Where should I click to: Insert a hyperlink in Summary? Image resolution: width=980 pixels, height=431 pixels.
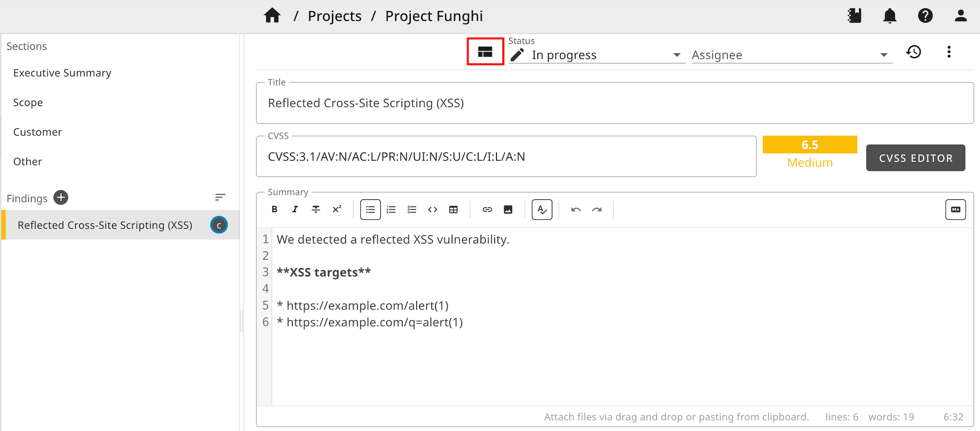click(x=487, y=209)
